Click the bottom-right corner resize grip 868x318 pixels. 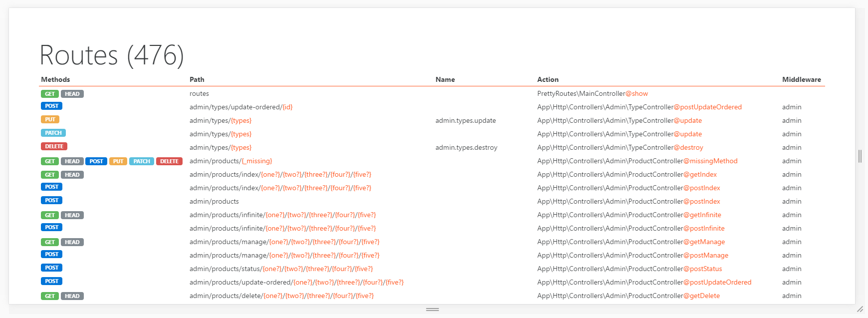(860, 310)
